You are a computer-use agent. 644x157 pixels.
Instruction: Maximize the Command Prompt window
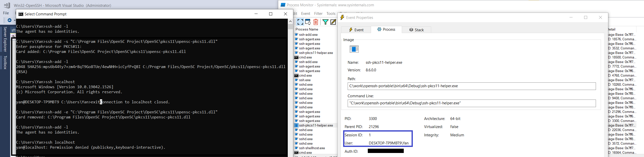coord(271,14)
